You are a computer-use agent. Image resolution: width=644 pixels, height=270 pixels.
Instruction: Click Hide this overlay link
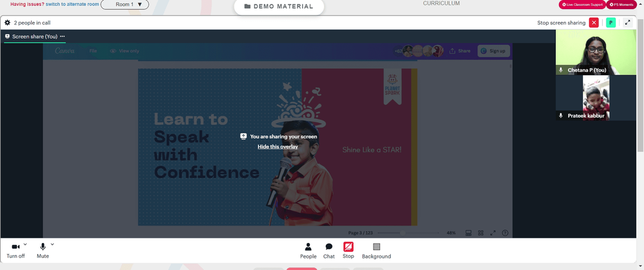tap(278, 147)
